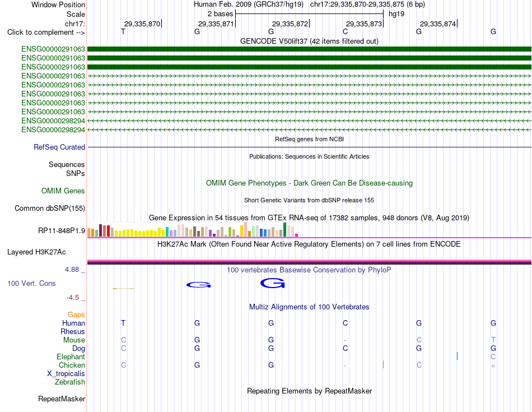This screenshot has width=532, height=412.
Task: Click base T in the Human alignment row
Action: [x=123, y=323]
